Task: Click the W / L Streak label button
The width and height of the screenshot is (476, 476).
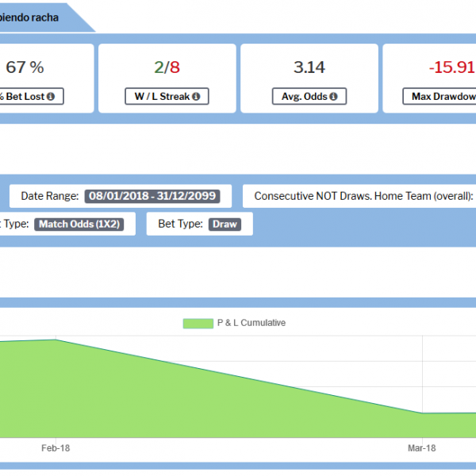Action: pyautogui.click(x=167, y=97)
